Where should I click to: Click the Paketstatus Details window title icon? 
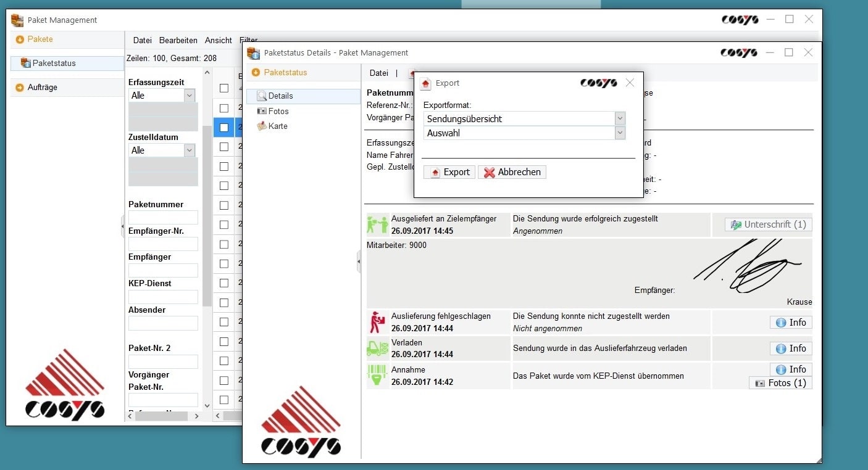[253, 53]
